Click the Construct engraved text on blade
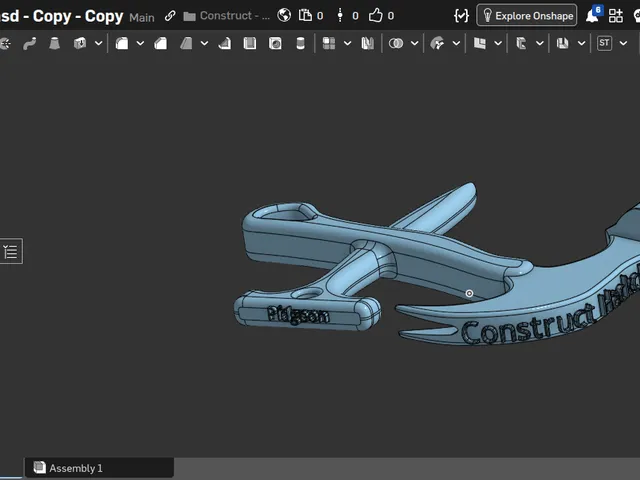Viewport: 640px width, 480px height. (x=529, y=324)
